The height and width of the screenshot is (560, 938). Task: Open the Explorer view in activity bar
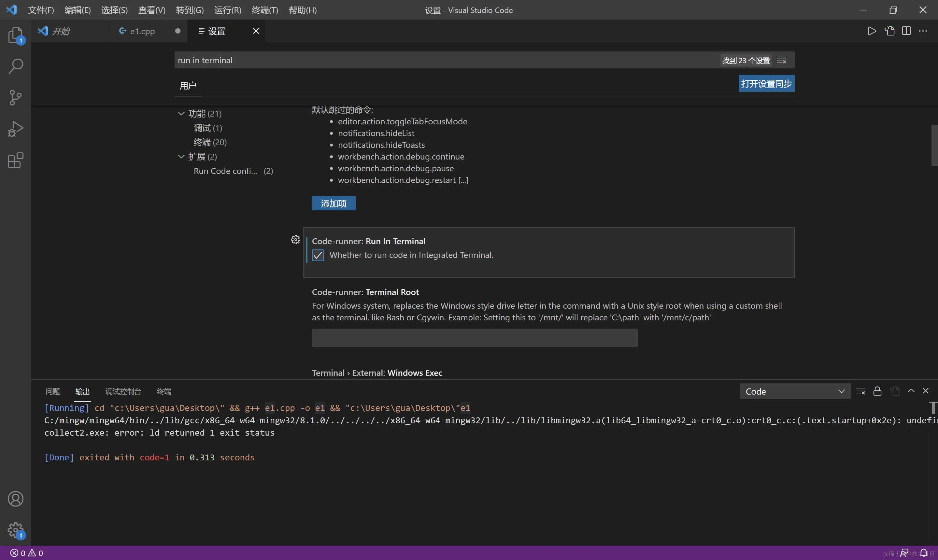[x=16, y=35]
